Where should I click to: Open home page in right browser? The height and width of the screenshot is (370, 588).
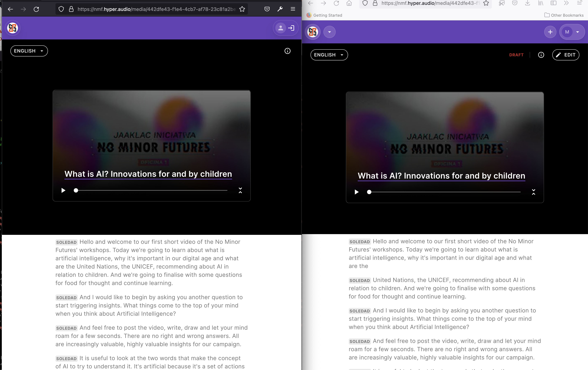pos(349,3)
